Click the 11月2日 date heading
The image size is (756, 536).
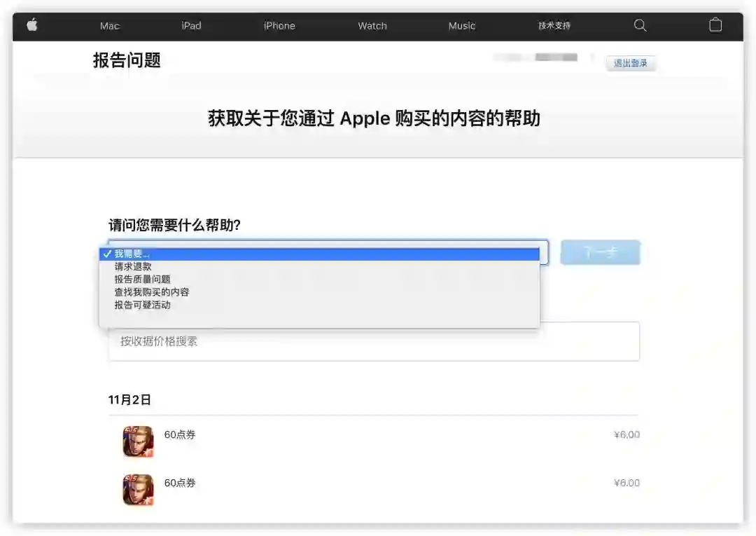click(129, 400)
